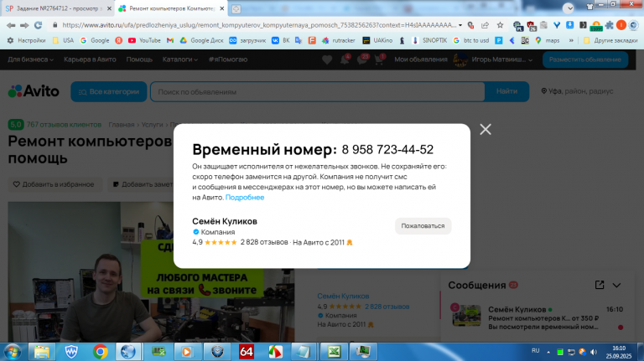Open the YouTube bookmark

coord(144,40)
